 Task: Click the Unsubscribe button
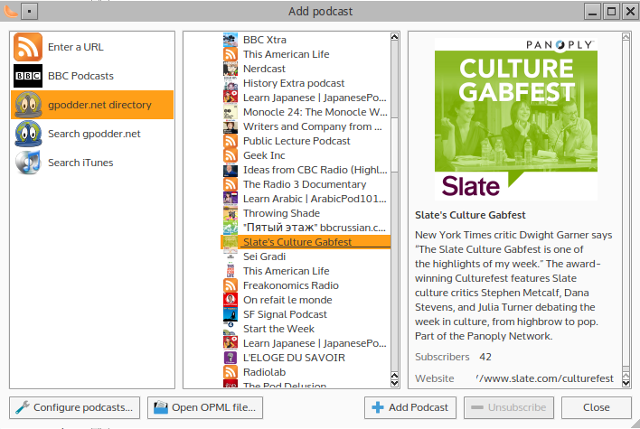(509, 407)
